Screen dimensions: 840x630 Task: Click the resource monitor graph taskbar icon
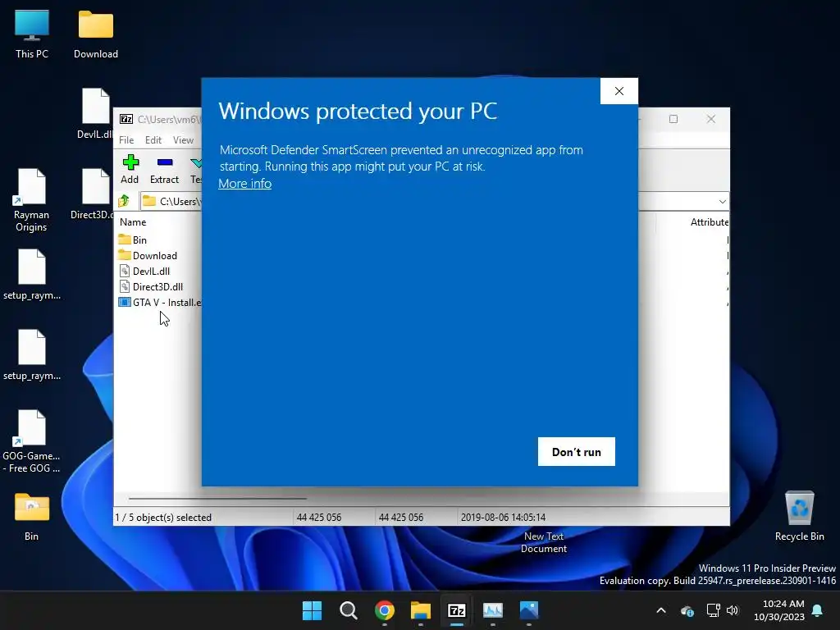click(x=493, y=610)
